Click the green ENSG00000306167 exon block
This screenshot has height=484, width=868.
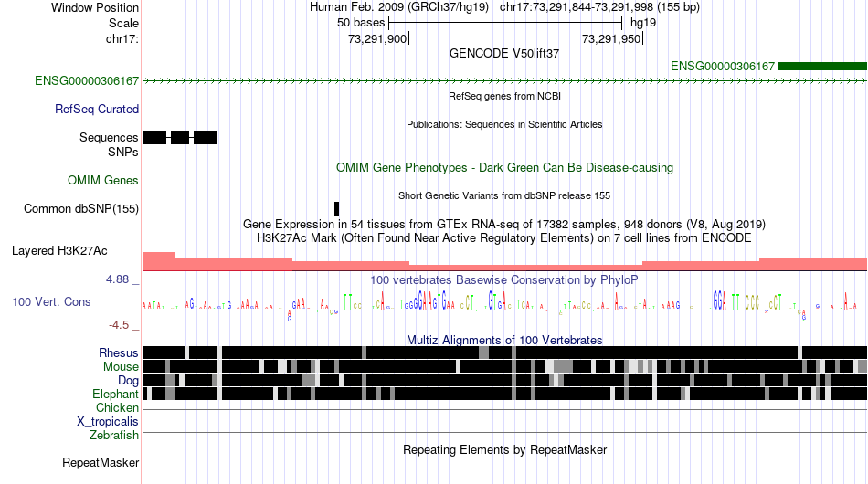coord(822,67)
